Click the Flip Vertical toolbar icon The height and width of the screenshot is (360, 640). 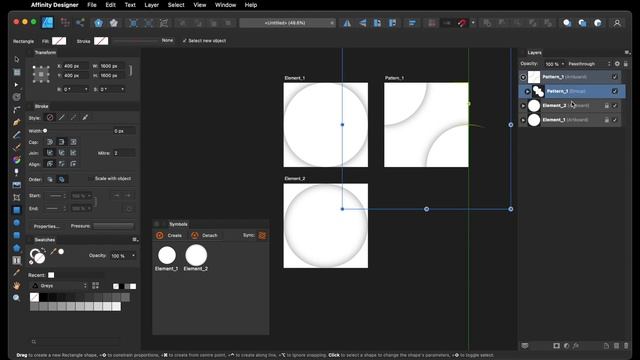(x=362, y=23)
